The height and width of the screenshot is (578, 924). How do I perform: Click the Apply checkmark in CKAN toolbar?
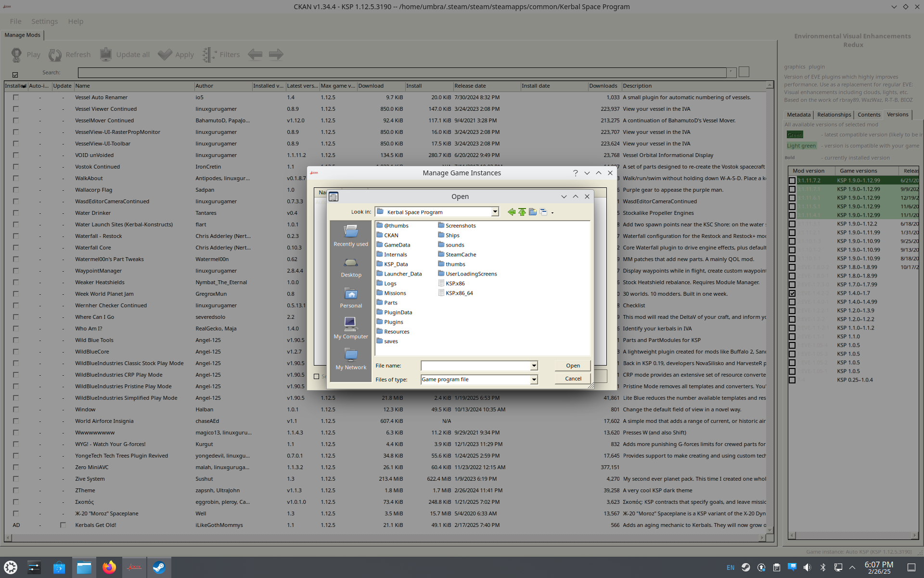click(176, 55)
